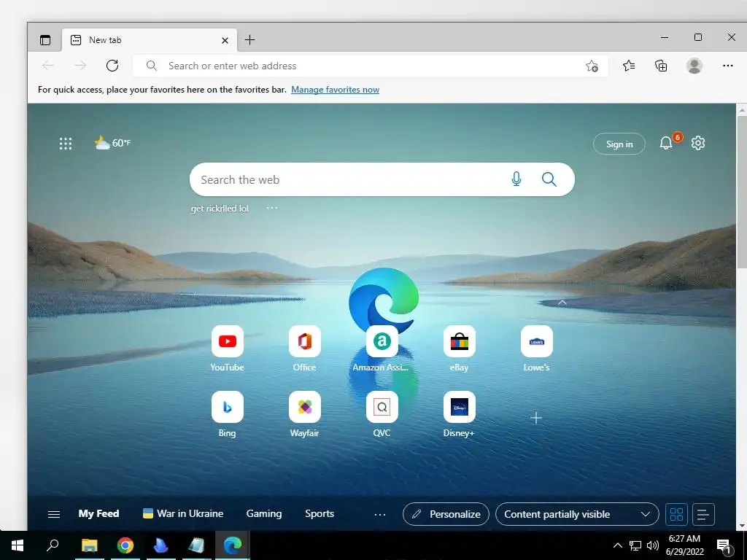Open the notifications bell
The width and height of the screenshot is (747, 560).
[666, 143]
